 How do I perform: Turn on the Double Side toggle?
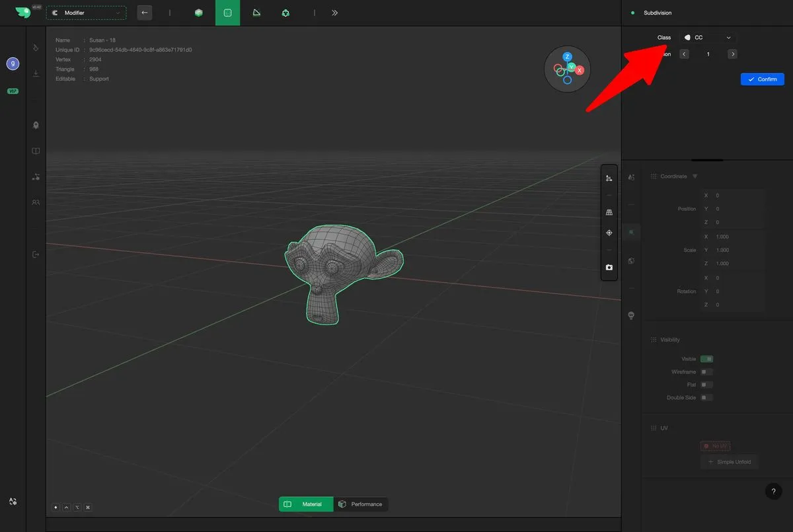pyautogui.click(x=706, y=398)
